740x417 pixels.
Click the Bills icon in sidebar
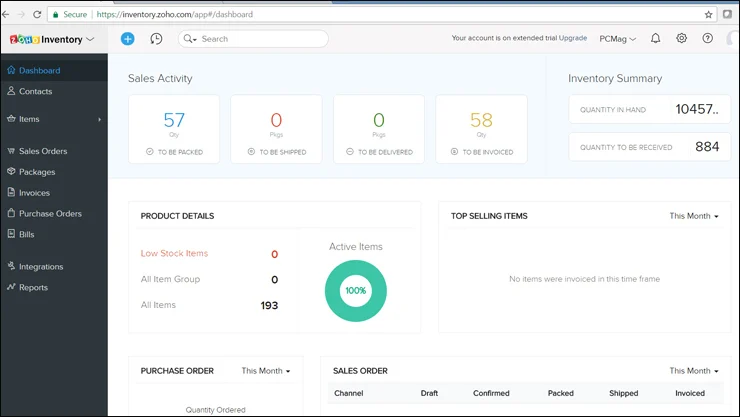(x=11, y=234)
